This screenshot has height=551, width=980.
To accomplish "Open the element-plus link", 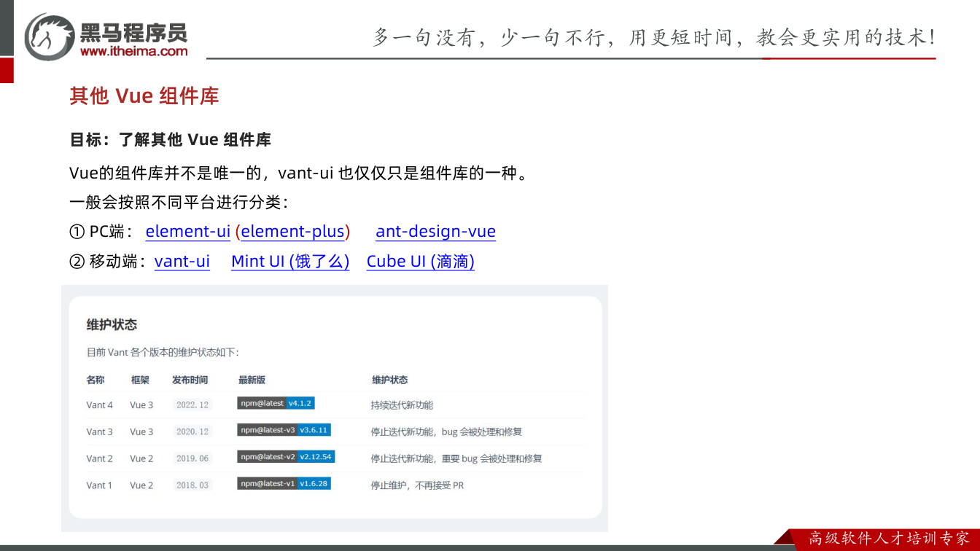I will pos(292,232).
